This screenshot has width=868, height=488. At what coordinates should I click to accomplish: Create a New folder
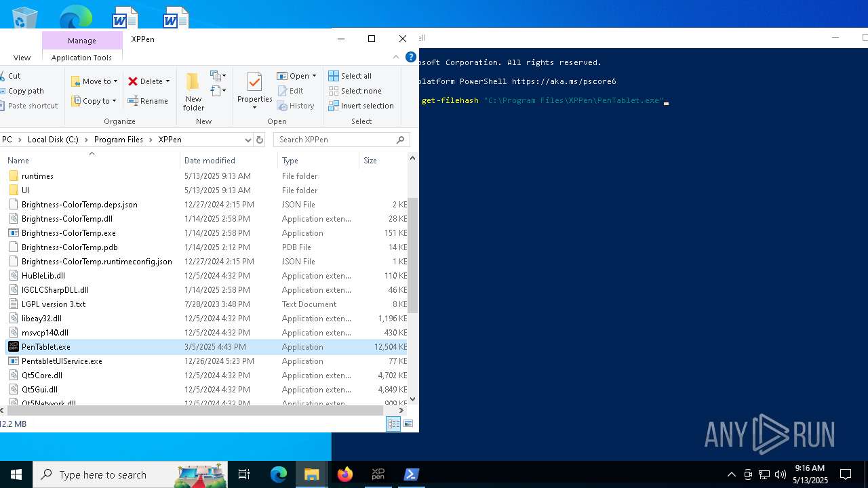(x=193, y=91)
